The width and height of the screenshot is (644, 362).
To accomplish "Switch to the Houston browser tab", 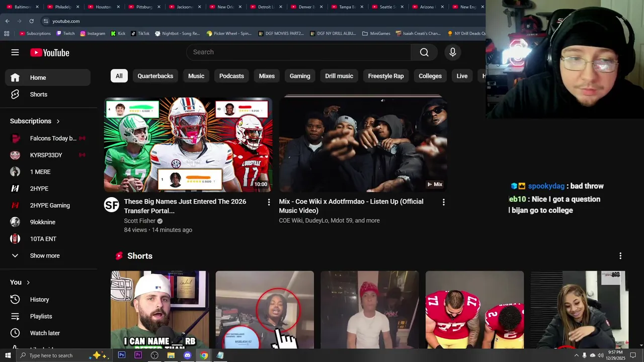I will (x=103, y=7).
